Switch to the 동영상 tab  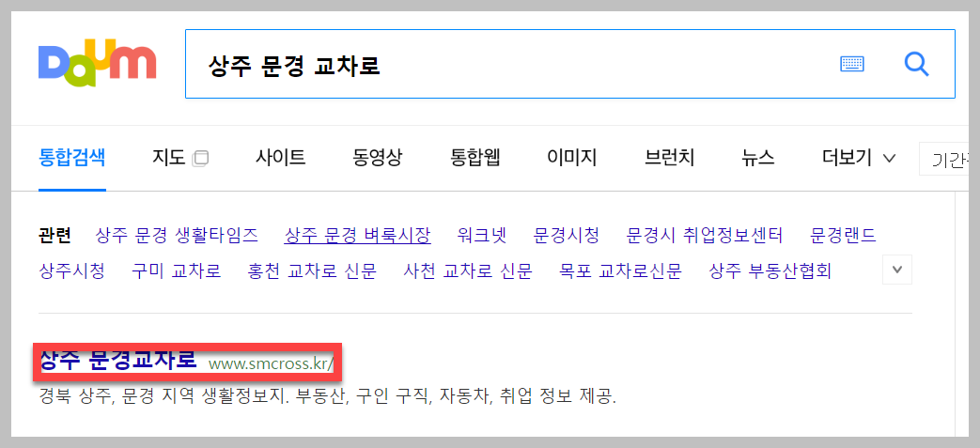tap(378, 158)
